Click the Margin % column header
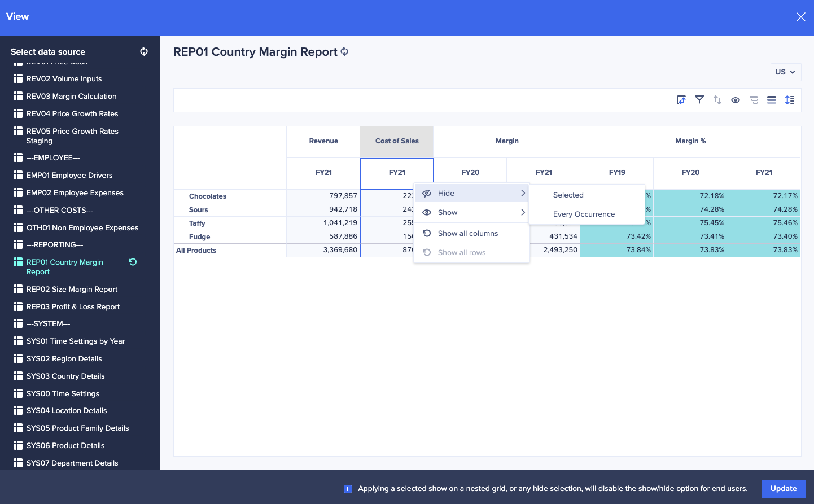This screenshot has height=504, width=814. (x=690, y=141)
